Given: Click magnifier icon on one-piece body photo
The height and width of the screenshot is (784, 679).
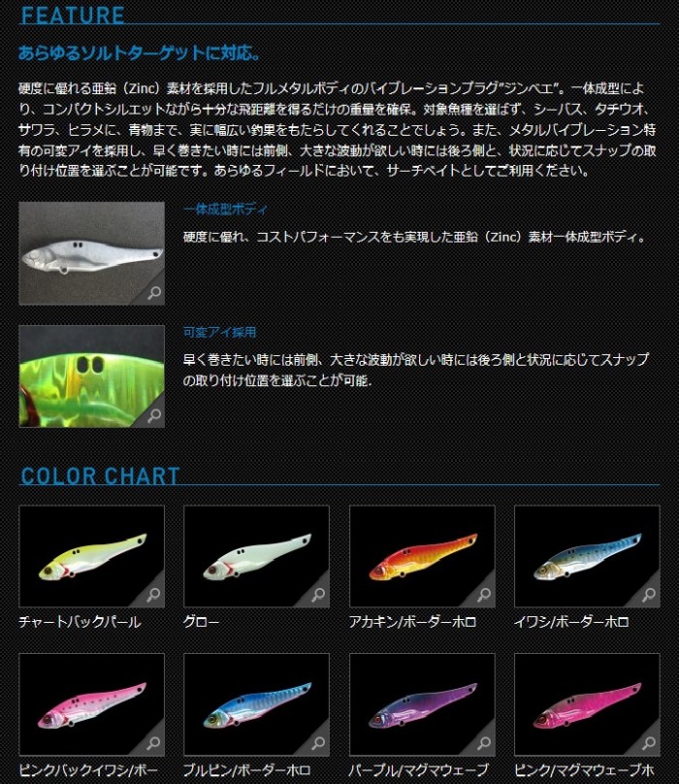Looking at the screenshot, I should 154,293.
